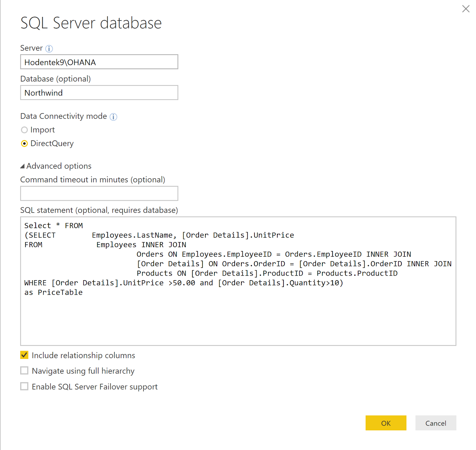Screen dimensions: 476x450
Task: Select the text Hodentek9\OHANA in Server box
Action: (59, 62)
